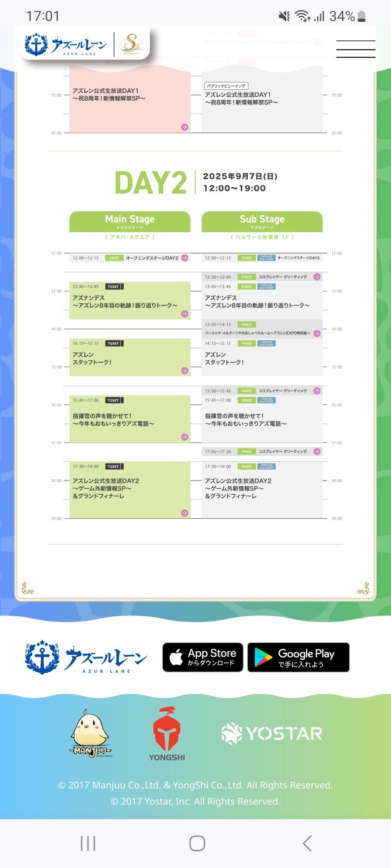Image resolution: width=391 pixels, height=868 pixels.
Task: Tap the Manjuu & YongShi copyright line
Action: pyautogui.click(x=195, y=785)
